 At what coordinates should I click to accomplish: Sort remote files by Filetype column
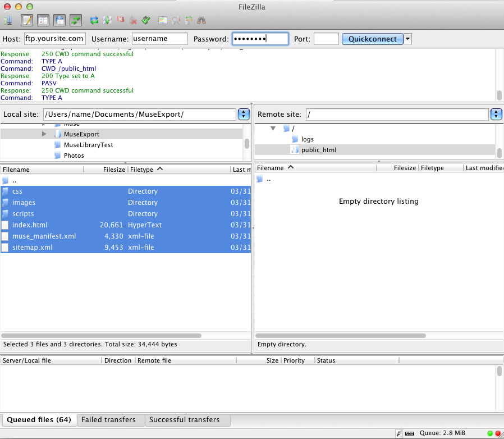click(441, 168)
